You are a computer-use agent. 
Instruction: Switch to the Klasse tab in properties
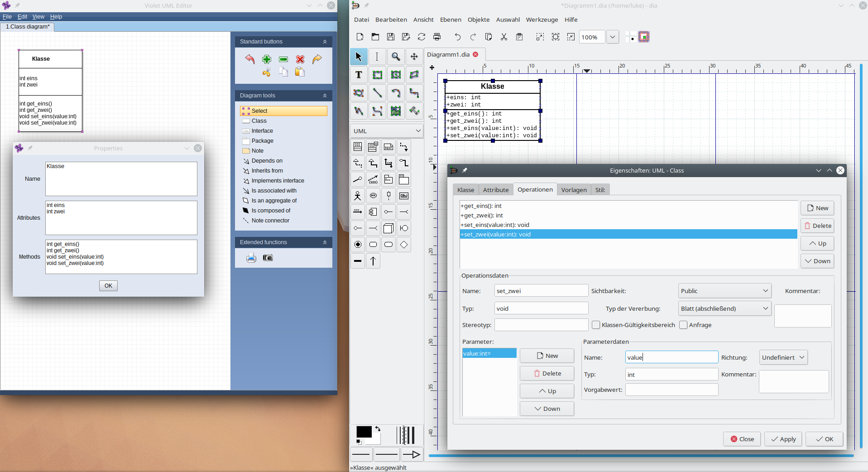click(465, 190)
